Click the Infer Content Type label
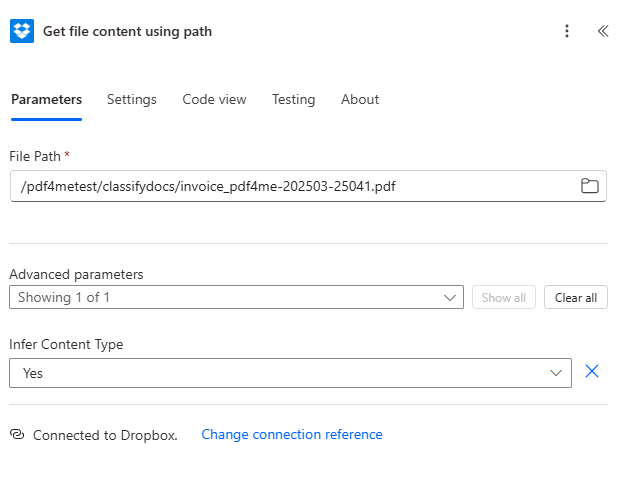 [x=66, y=345]
